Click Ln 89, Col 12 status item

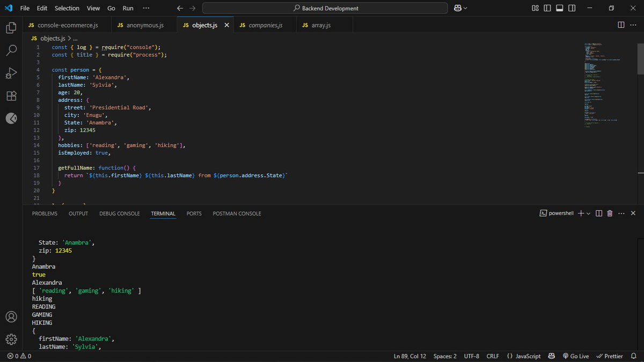[410, 356]
